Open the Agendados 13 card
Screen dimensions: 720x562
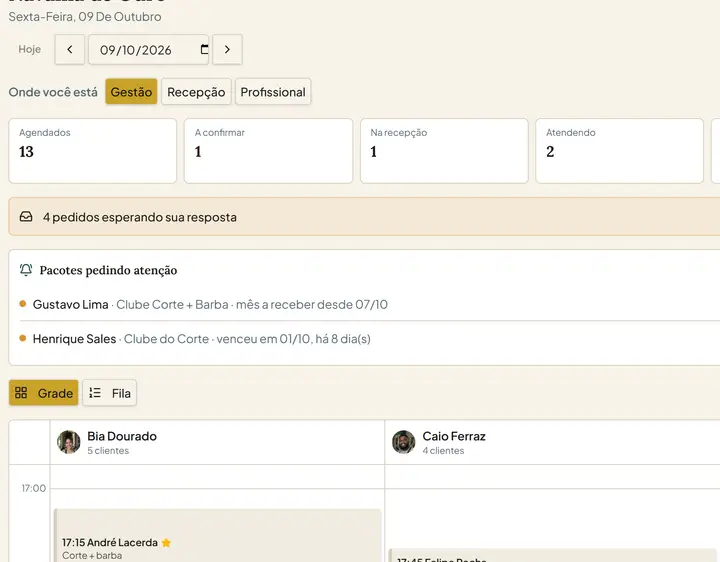click(92, 151)
